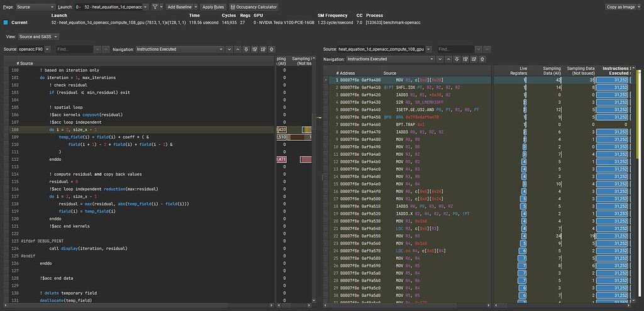Click the GPU entry 'NVIDIA Tesla V100-PCIE-16GB'
This screenshot has height=311, width=644.
point(284,23)
